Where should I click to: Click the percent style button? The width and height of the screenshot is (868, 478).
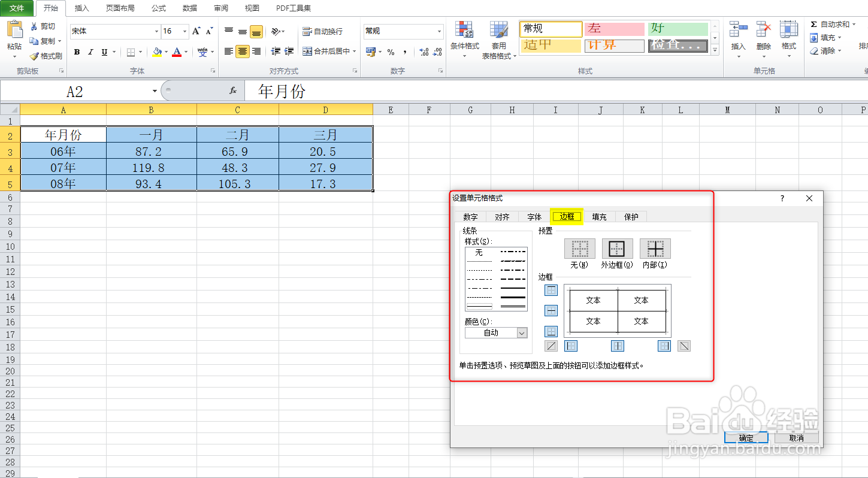coord(391,52)
